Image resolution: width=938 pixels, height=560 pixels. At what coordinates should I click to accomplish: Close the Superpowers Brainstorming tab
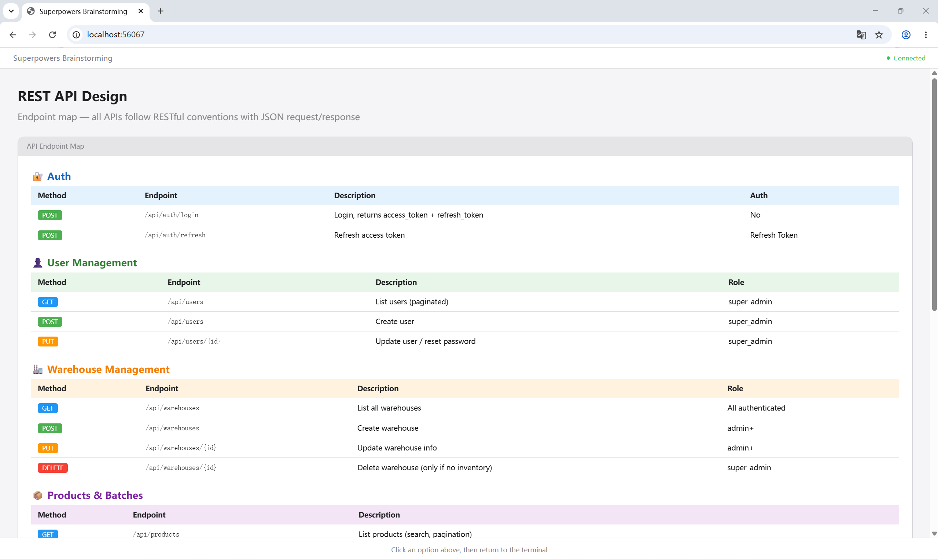(x=141, y=11)
